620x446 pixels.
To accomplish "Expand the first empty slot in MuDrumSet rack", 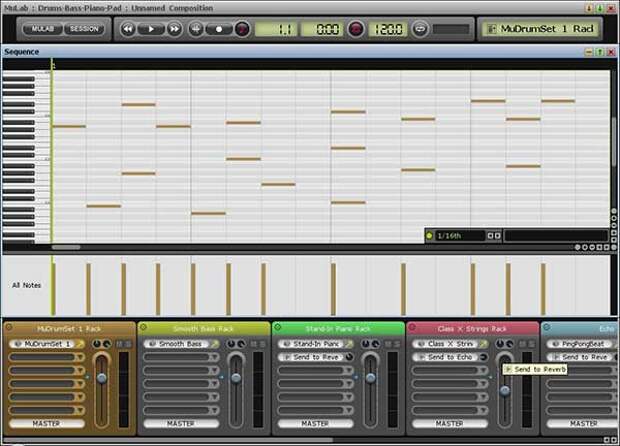I will (47, 357).
